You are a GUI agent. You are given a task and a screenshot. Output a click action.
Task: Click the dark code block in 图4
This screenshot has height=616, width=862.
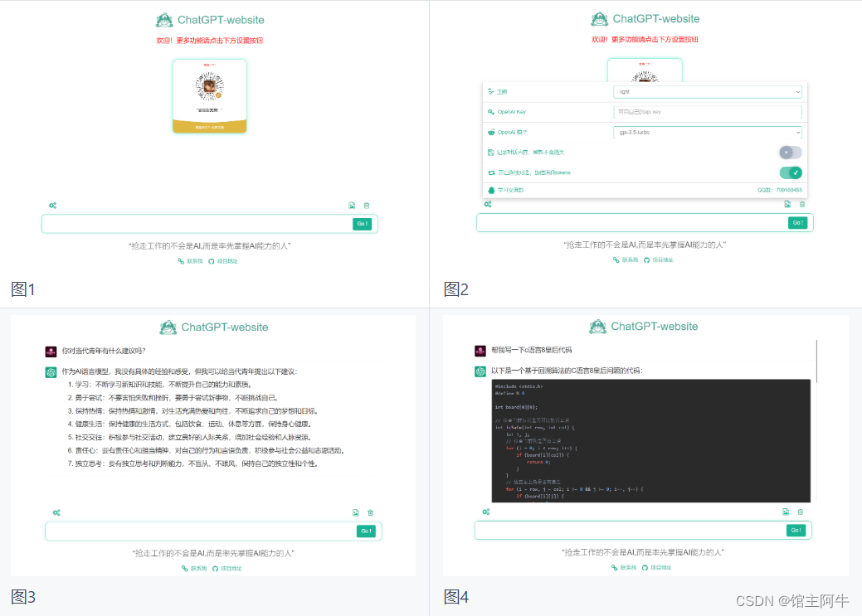pos(651,441)
